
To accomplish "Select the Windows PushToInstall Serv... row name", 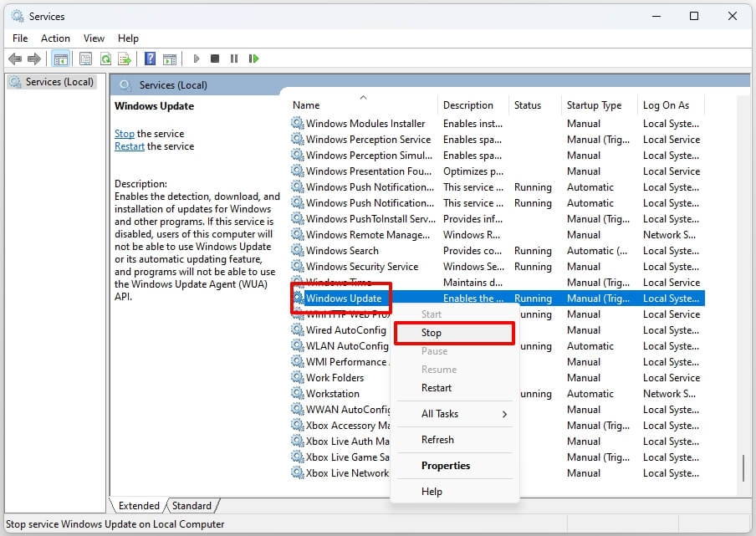I will (x=370, y=219).
